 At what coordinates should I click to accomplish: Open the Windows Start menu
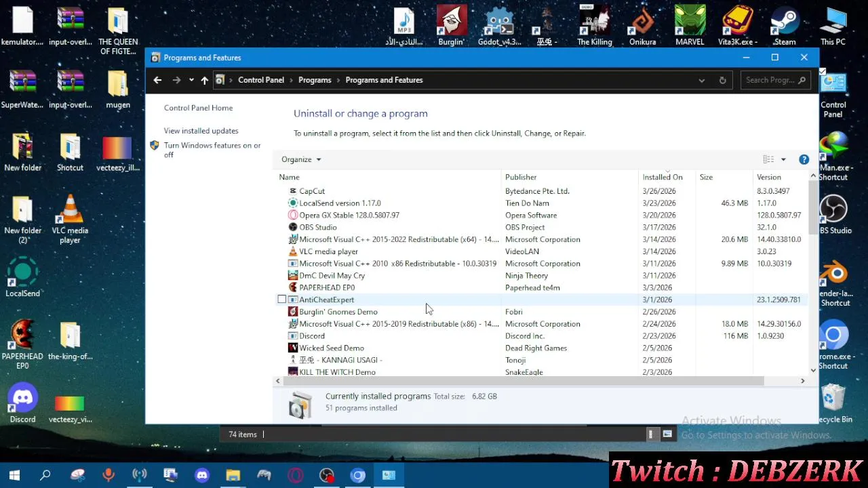point(14,476)
